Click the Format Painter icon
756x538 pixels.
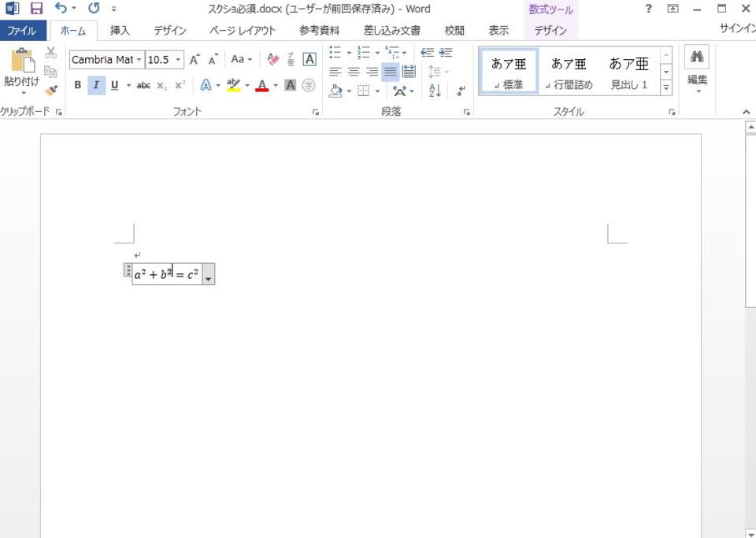pyautogui.click(x=49, y=89)
